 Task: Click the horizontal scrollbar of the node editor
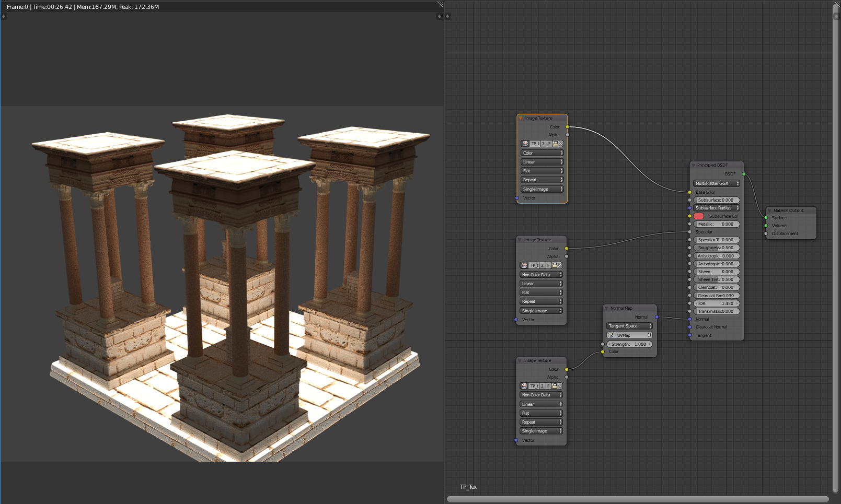(x=638, y=499)
